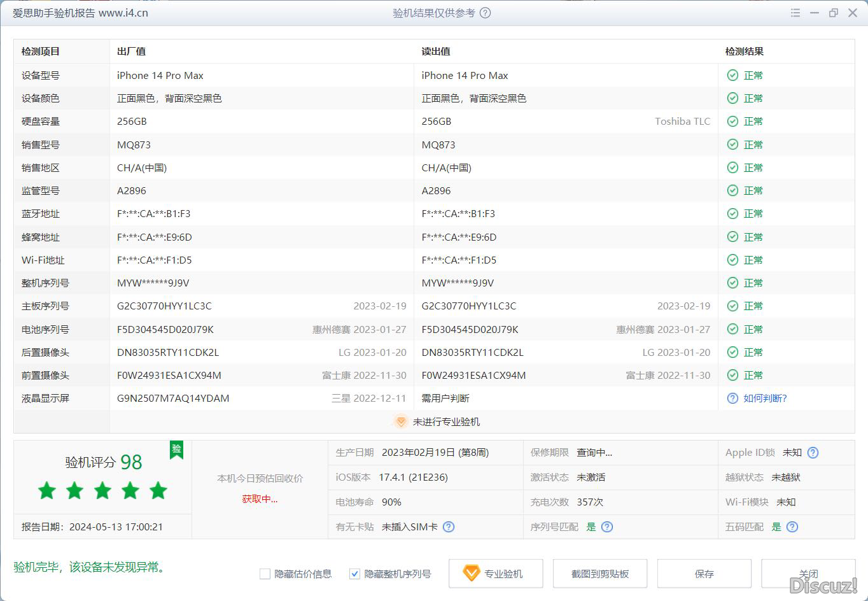
Task: Click the 需用户判断 cell
Action: click(x=445, y=398)
